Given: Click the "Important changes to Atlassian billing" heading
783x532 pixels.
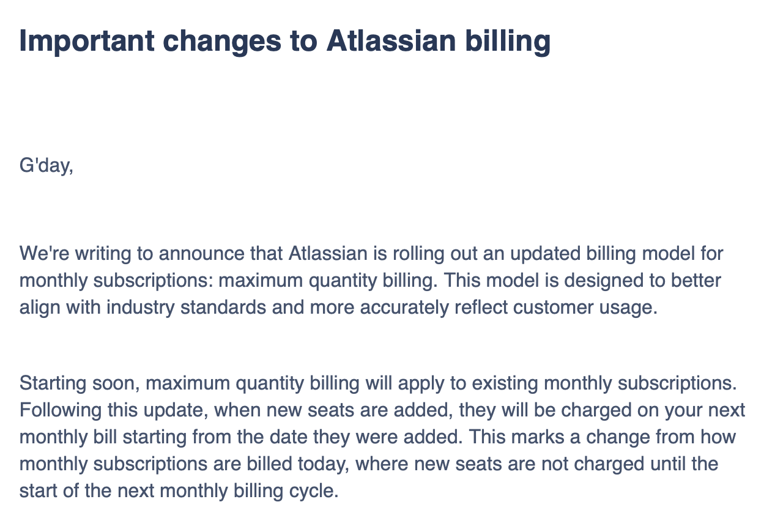Looking at the screenshot, I should [285, 41].
